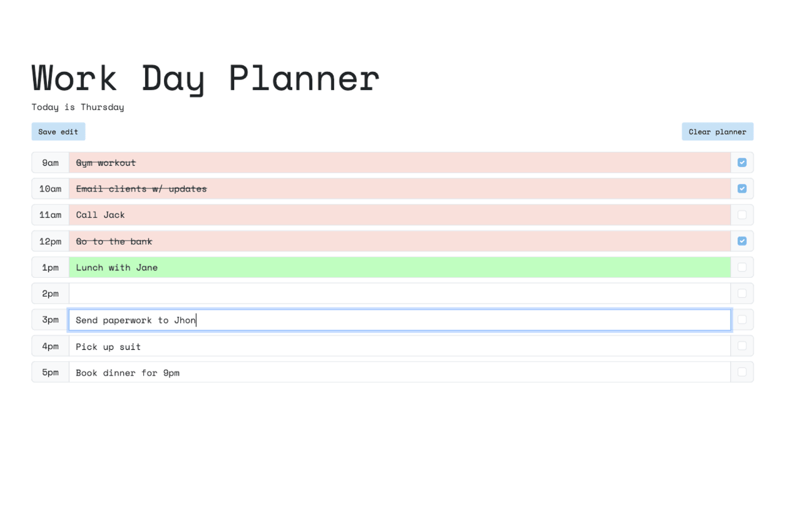Image resolution: width=788 pixels, height=532 pixels.
Task: Mark 4pm Pick up suit complete
Action: pyautogui.click(x=742, y=346)
